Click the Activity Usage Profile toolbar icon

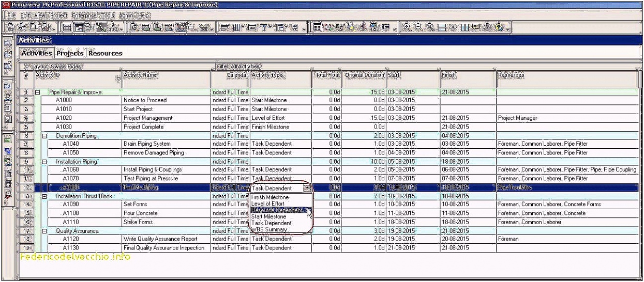point(157,27)
